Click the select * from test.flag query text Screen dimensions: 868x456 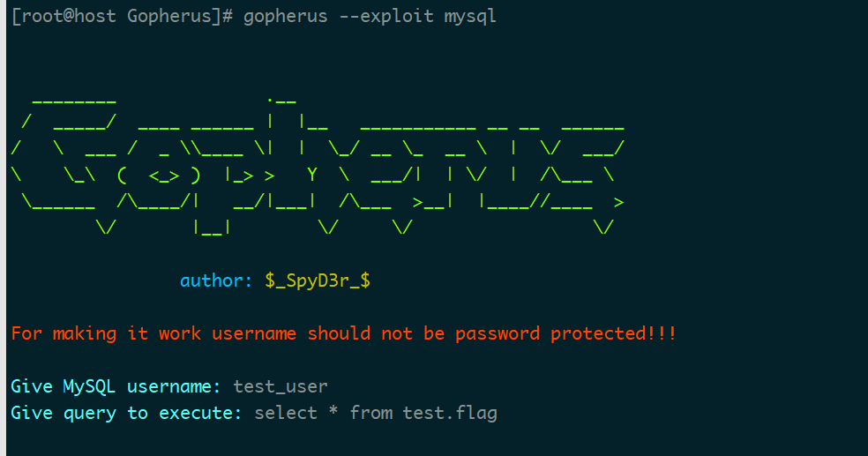tap(375, 413)
